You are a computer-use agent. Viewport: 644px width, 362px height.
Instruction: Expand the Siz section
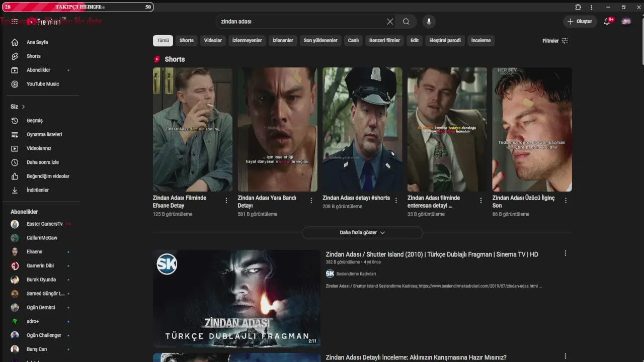point(18,107)
